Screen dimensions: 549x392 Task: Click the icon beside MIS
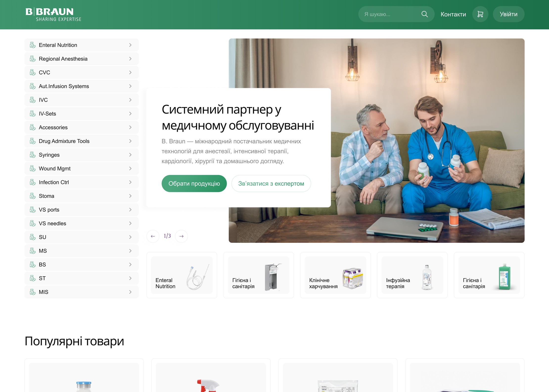[33, 292]
